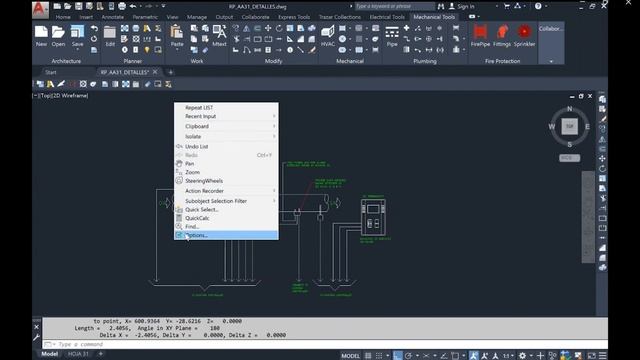Toggle MODEL space button in status bar
This screenshot has height=360, width=640.
coord(350,356)
